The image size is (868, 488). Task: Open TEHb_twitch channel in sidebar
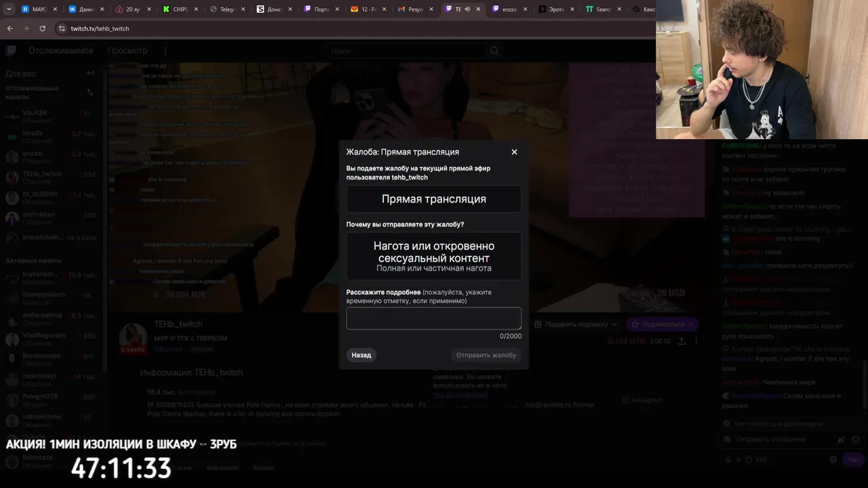coord(51,178)
